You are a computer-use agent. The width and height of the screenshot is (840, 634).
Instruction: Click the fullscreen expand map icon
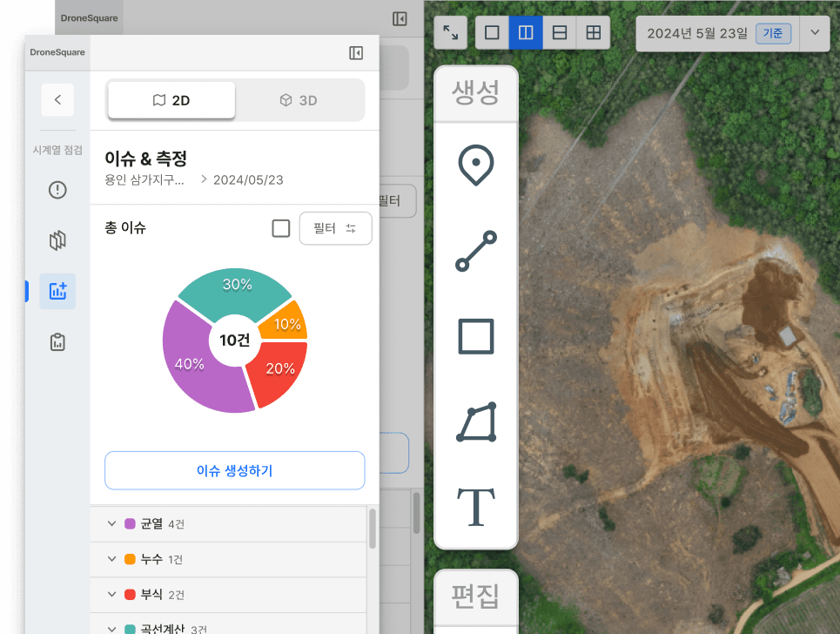[450, 32]
